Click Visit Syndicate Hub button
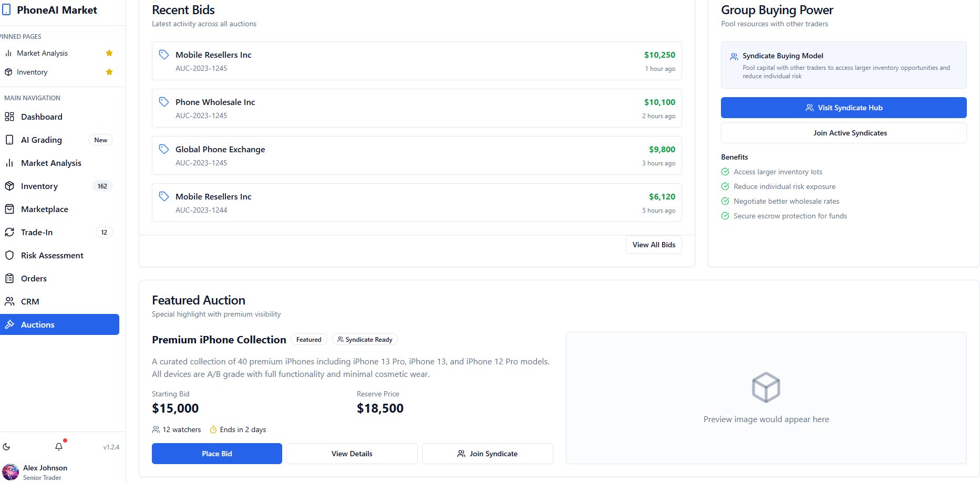This screenshot has height=483, width=980. [843, 108]
